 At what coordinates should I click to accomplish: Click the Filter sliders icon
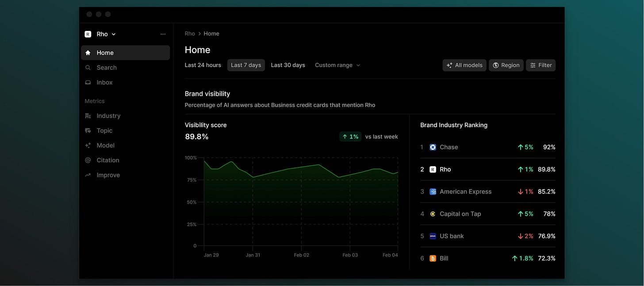533,65
